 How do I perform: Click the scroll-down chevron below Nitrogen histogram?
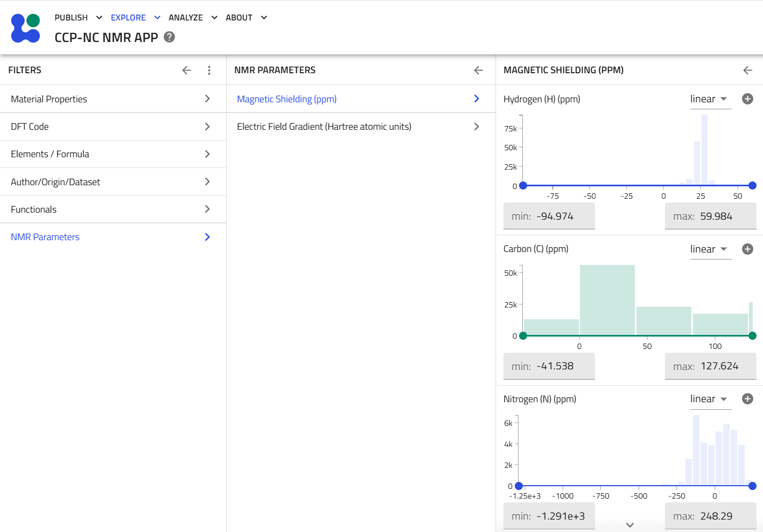[630, 525]
